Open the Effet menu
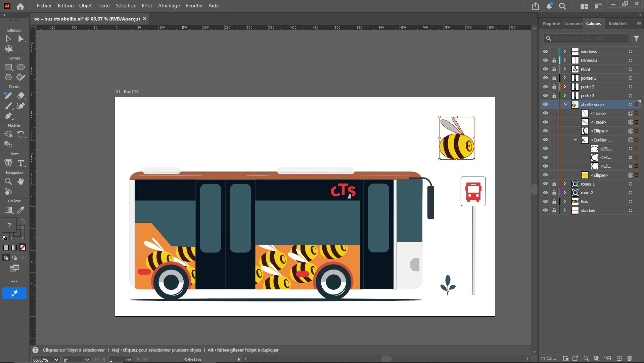The height and width of the screenshot is (363, 644). click(147, 6)
